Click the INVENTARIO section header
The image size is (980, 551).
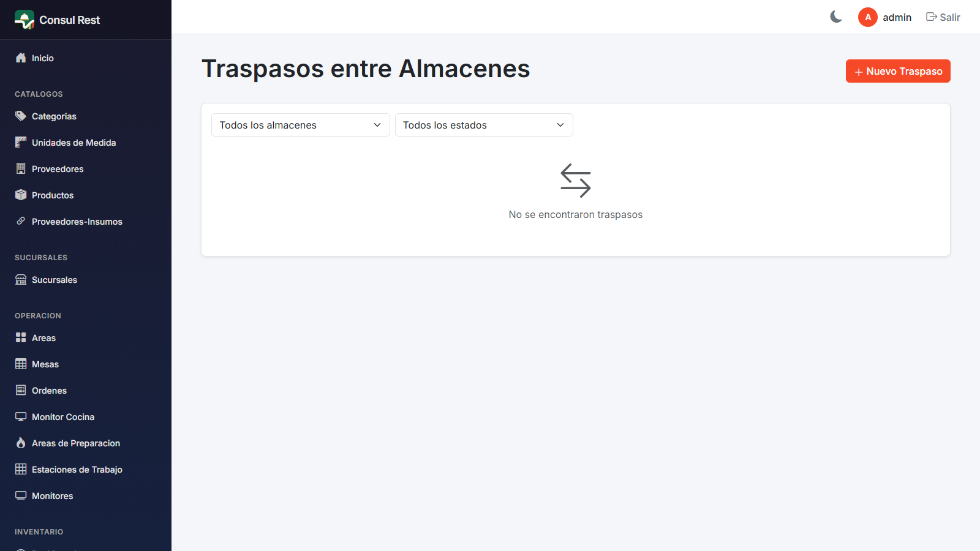coord(39,532)
